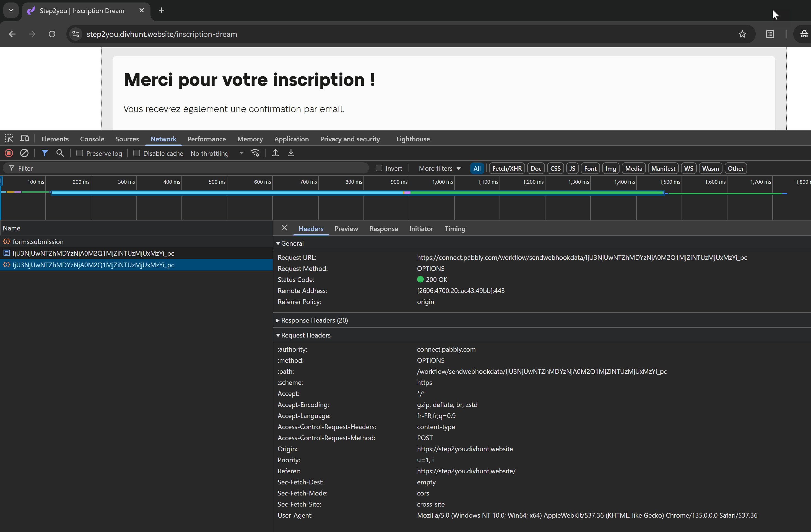Open the Application panel
Image resolution: width=811 pixels, height=532 pixels.
(291, 139)
